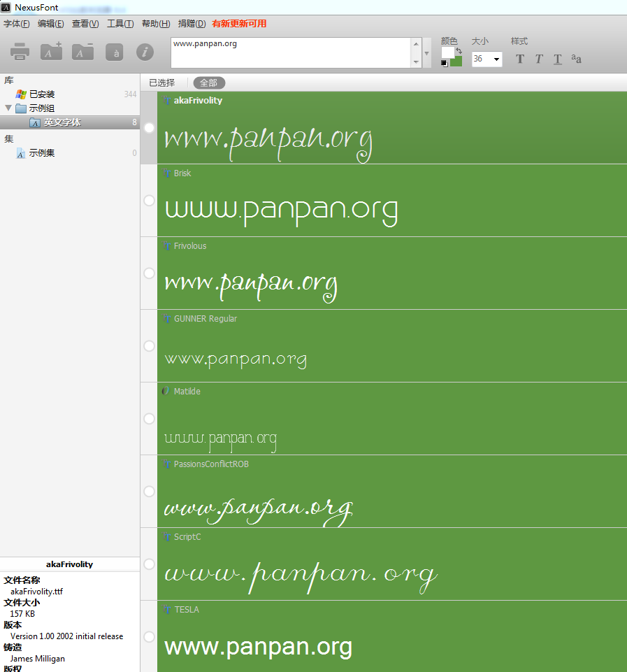Select the 示例集 set item
This screenshot has height=672, width=627.
tap(70, 153)
